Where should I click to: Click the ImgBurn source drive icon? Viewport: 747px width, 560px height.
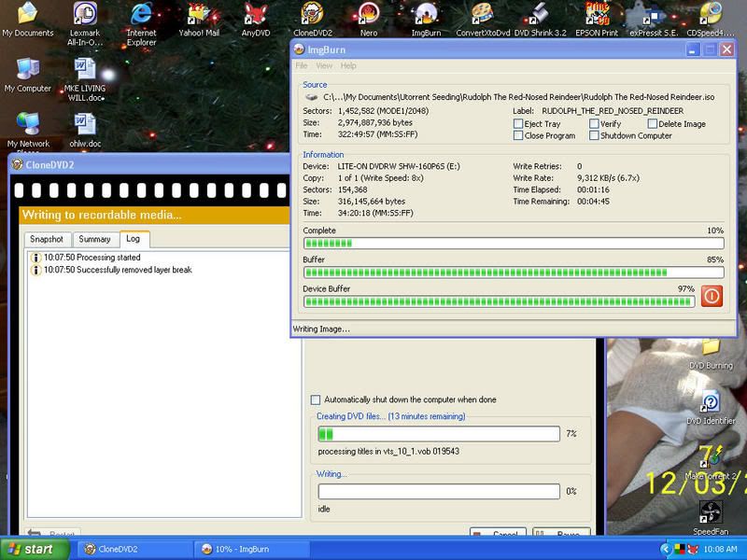coord(312,97)
